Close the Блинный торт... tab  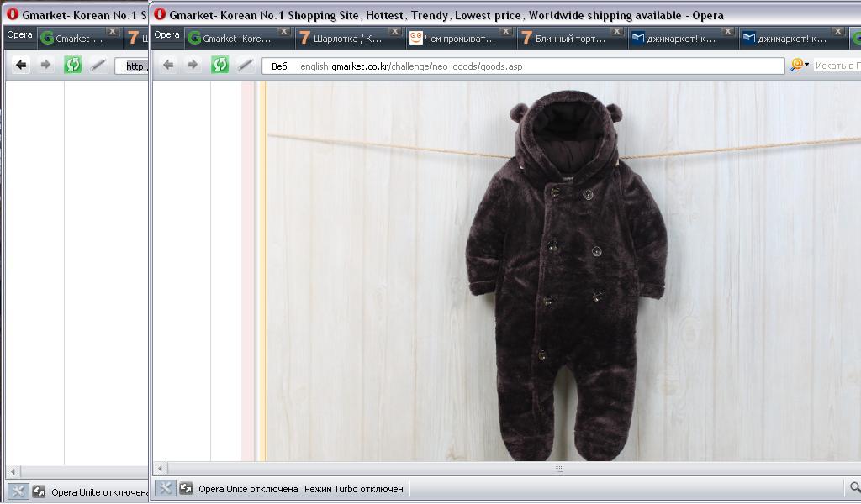pos(616,32)
